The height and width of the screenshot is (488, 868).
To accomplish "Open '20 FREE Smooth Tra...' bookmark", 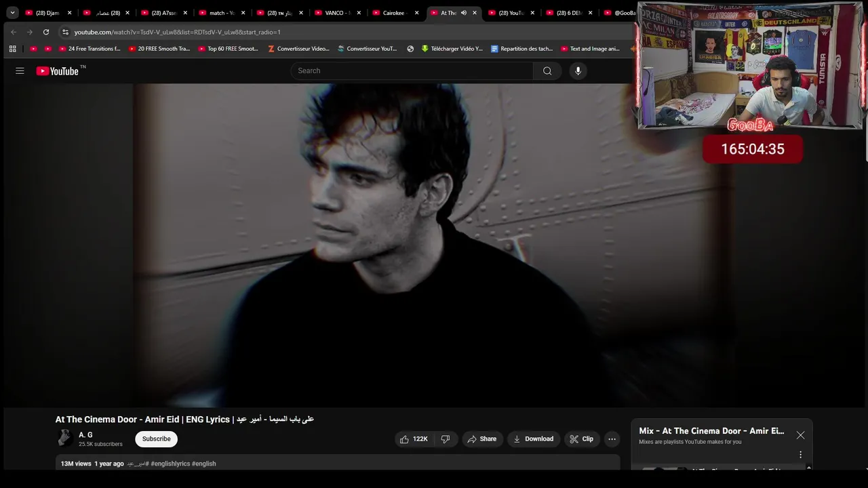I will (159, 49).
